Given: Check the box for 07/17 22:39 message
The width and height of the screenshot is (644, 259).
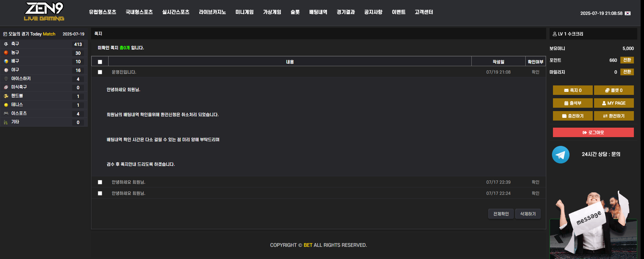Looking at the screenshot, I should point(100,182).
